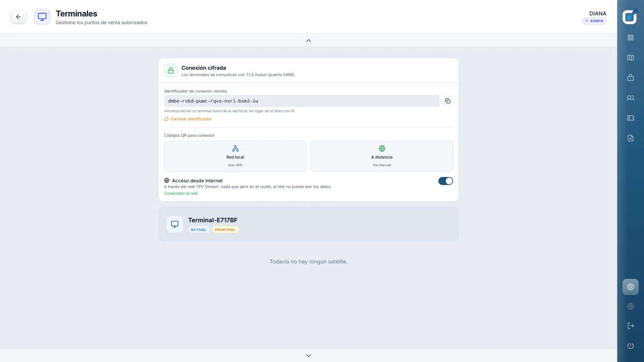Open the shopping bag icon in sidebar
Viewport: 644px width, 362px height.
click(631, 78)
